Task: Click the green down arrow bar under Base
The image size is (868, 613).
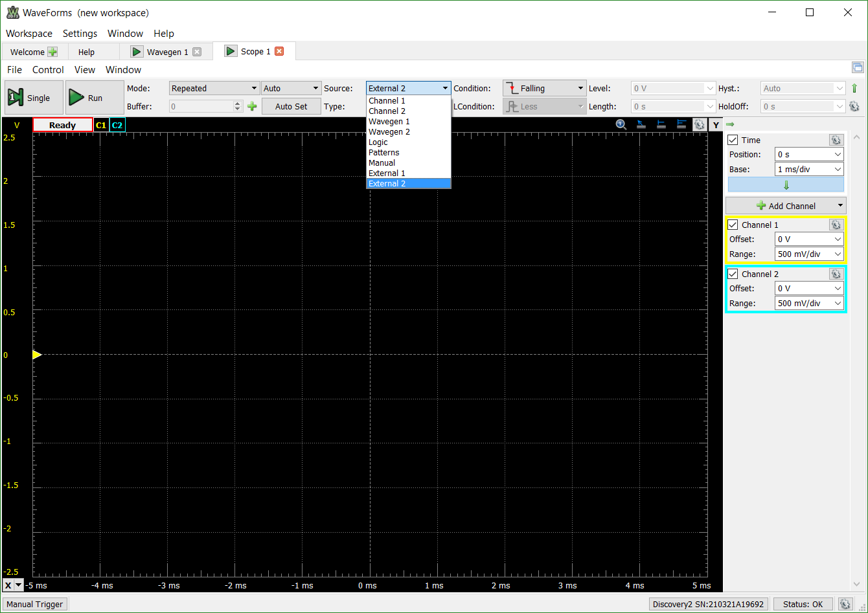Action: pos(786,185)
